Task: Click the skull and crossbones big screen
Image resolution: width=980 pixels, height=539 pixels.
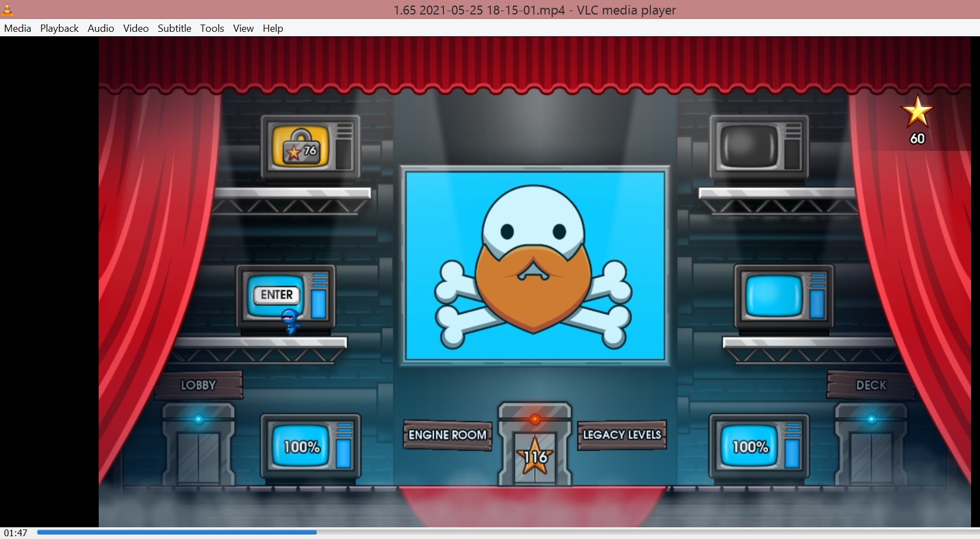Action: tap(535, 266)
